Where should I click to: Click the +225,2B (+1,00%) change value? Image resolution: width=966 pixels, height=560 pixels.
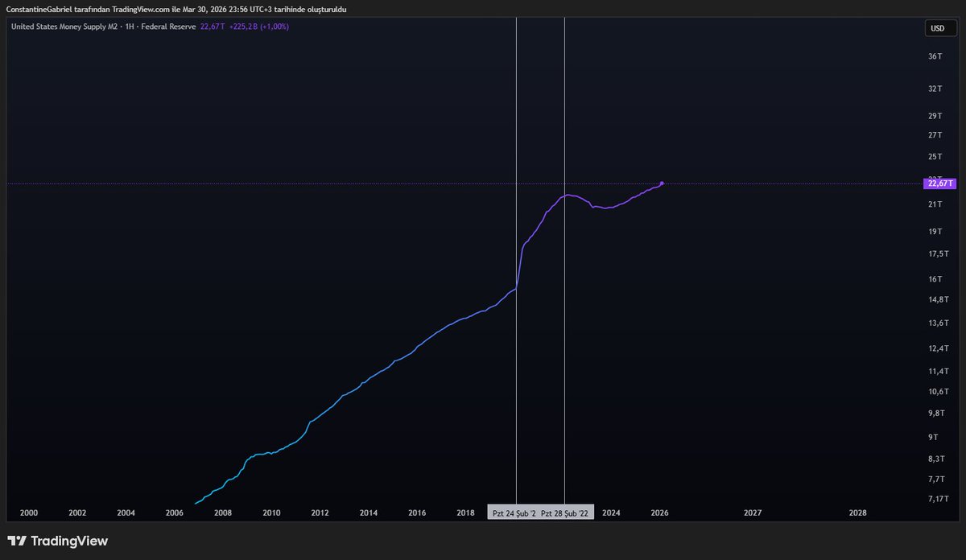tap(259, 27)
